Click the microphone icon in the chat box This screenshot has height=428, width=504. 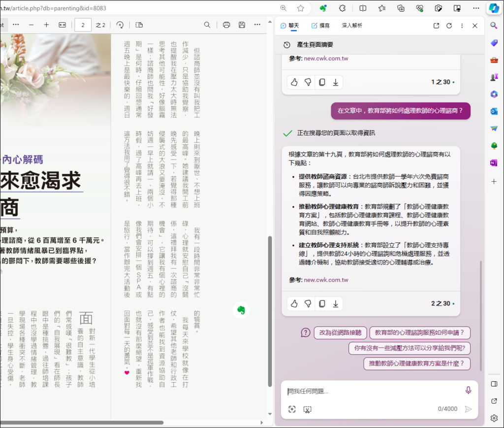(468, 390)
